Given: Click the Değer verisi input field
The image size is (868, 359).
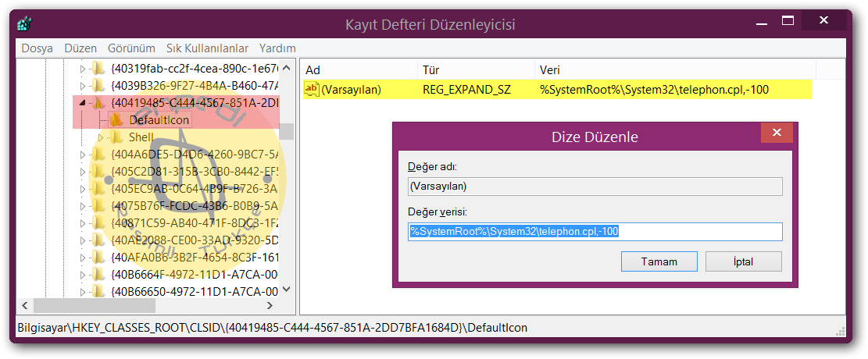Looking at the screenshot, I should pos(595,232).
